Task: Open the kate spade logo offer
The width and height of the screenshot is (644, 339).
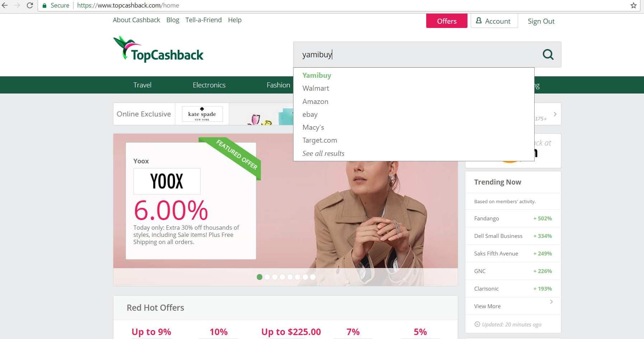Action: (202, 114)
